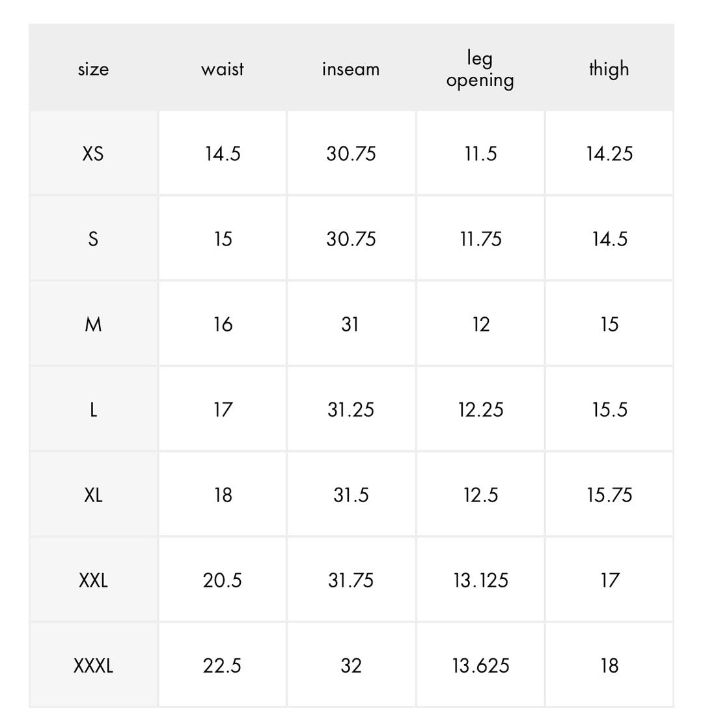Click the L inseam value 31.25
The height and width of the screenshot is (728, 703).
point(351,410)
